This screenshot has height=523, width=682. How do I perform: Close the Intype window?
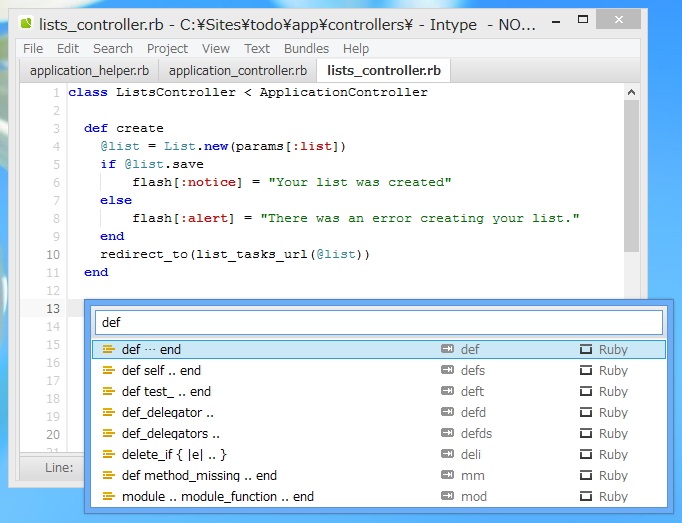pyautogui.click(x=618, y=20)
